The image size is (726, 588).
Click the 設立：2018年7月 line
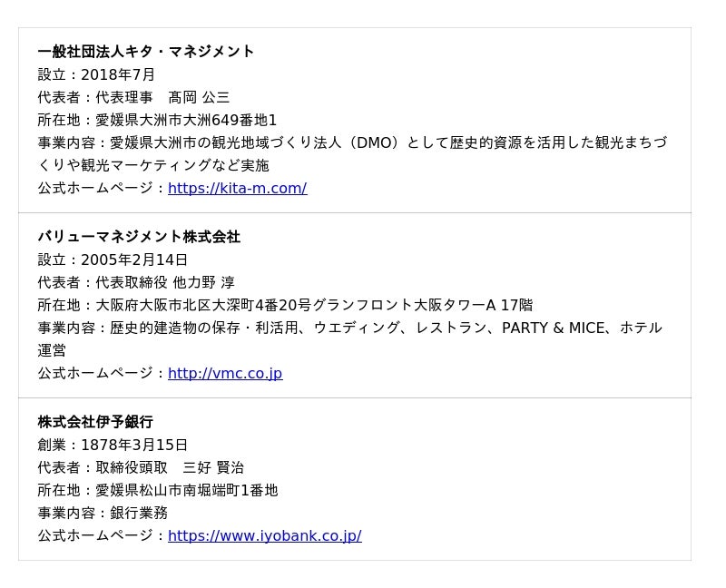pos(96,74)
